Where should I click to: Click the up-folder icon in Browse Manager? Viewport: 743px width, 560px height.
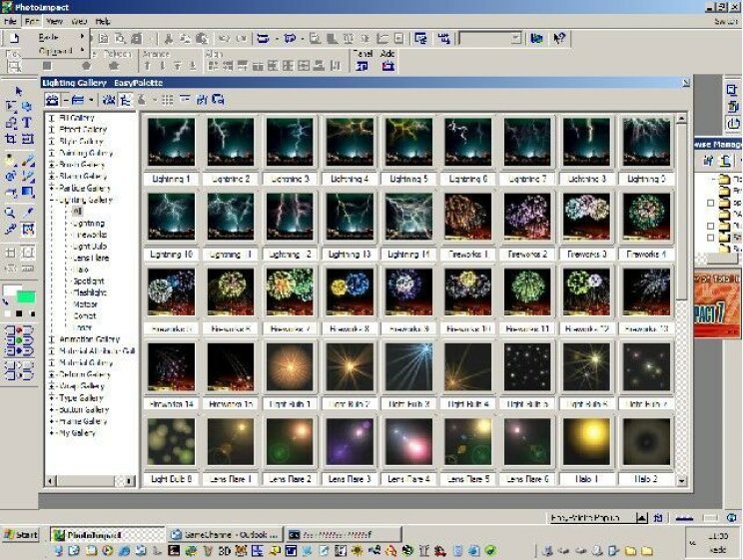(x=724, y=161)
